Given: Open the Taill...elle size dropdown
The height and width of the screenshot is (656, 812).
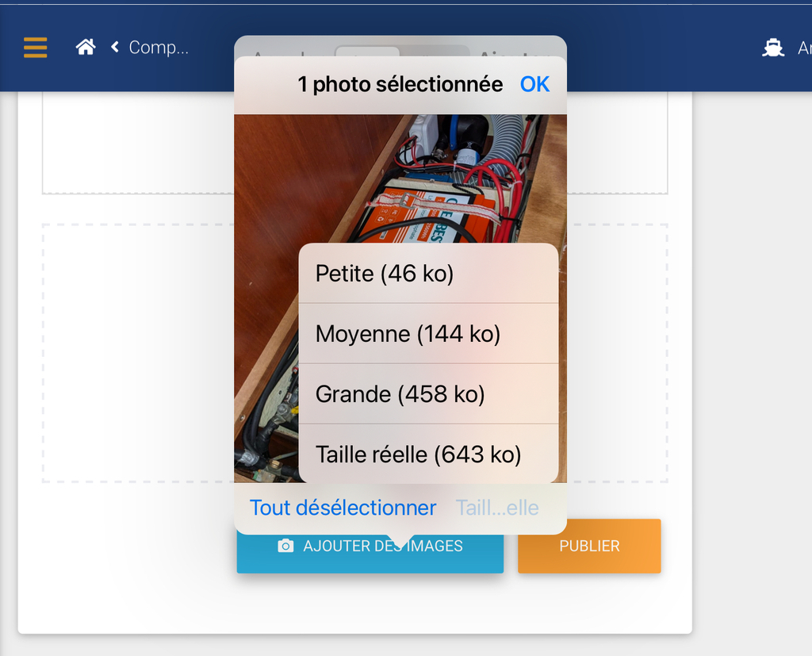Looking at the screenshot, I should 497,508.
